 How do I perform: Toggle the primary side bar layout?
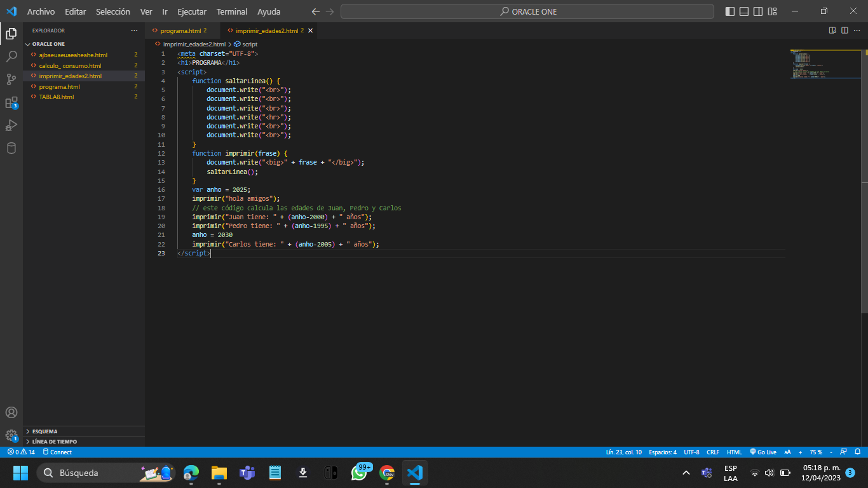click(729, 11)
